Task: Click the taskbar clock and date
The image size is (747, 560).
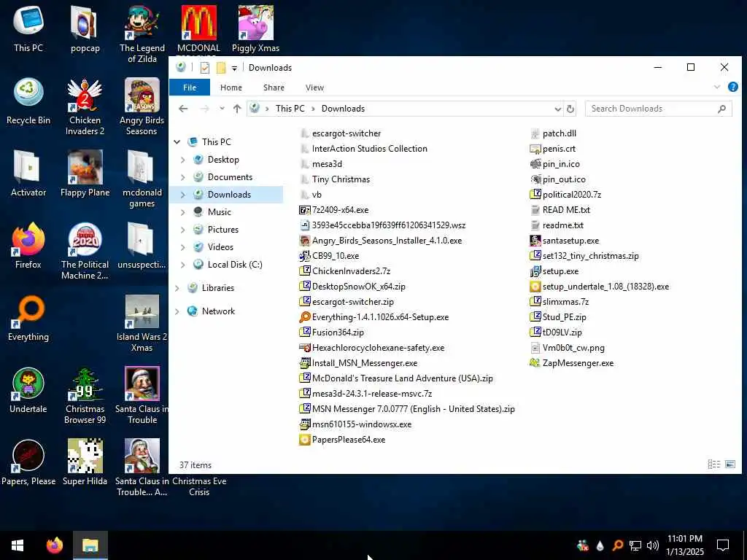Action: click(684, 545)
